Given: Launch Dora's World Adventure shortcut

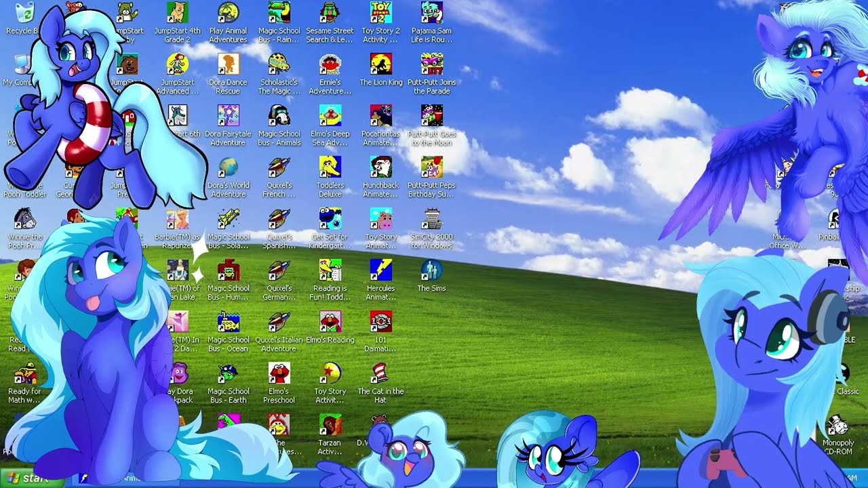Looking at the screenshot, I should [x=228, y=177].
